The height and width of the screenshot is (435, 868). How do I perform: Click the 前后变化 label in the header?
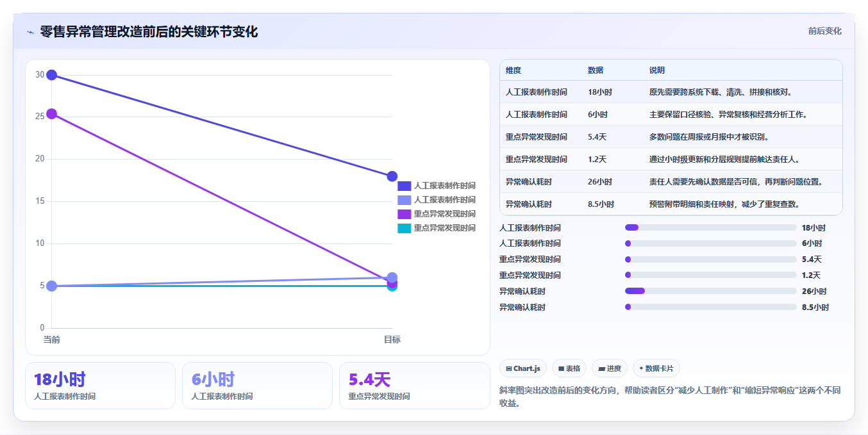pos(825,31)
